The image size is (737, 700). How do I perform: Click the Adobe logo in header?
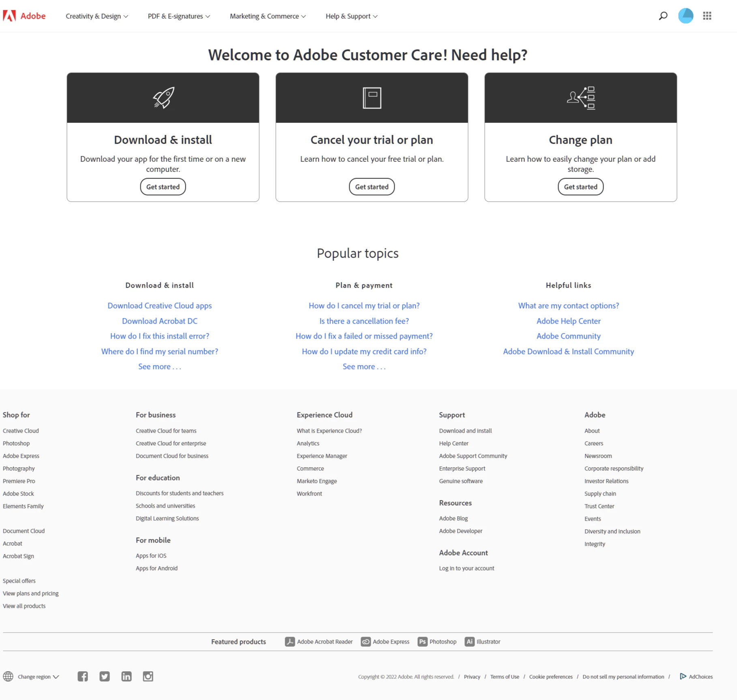pyautogui.click(x=24, y=16)
